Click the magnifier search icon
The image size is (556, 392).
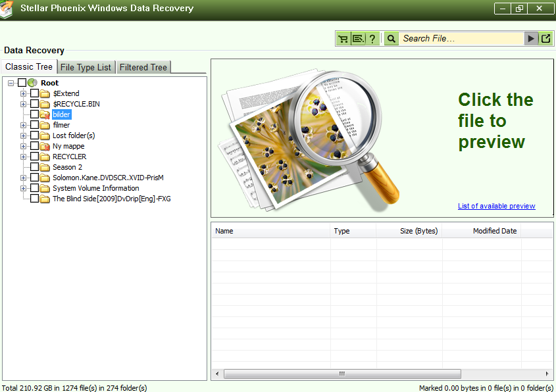point(391,39)
